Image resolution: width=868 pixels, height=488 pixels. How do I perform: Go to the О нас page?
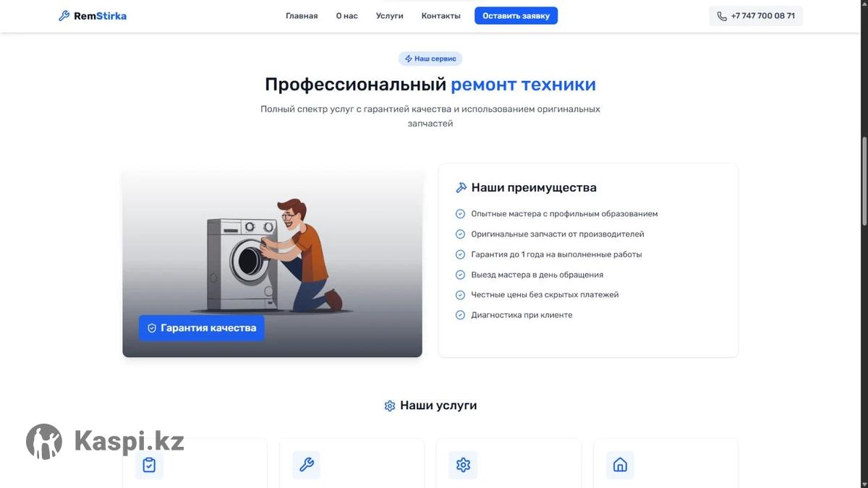tap(346, 16)
